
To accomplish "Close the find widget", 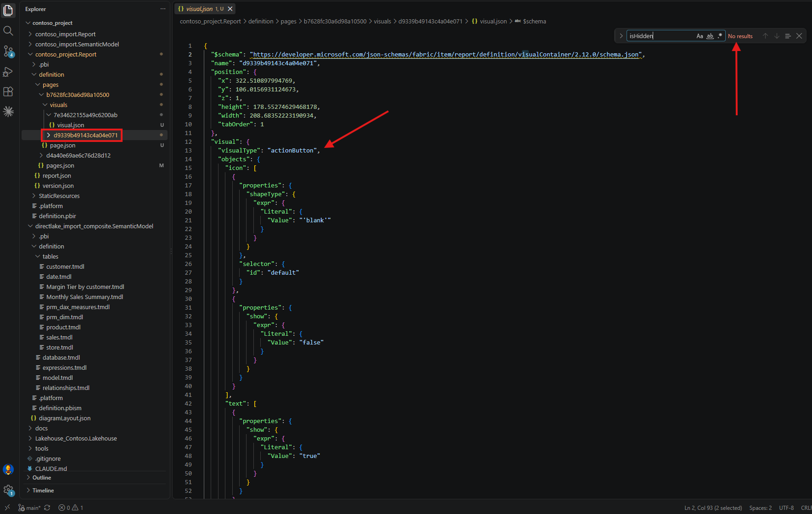I will [x=799, y=36].
